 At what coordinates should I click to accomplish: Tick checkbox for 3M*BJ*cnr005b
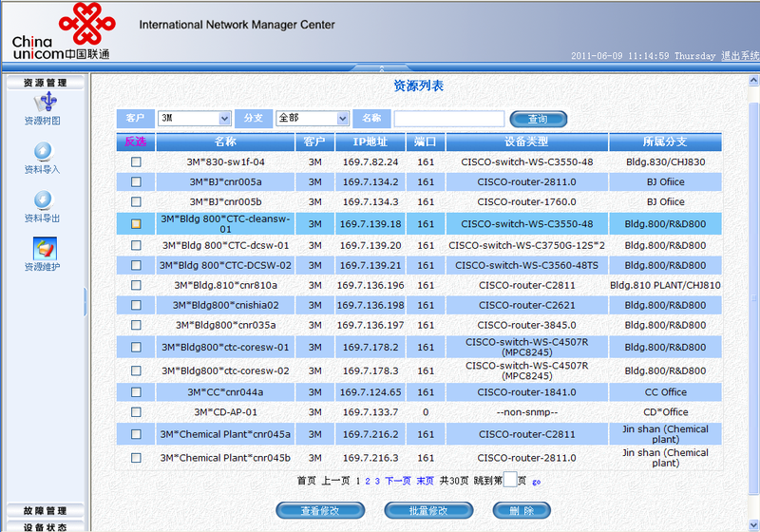pos(136,201)
